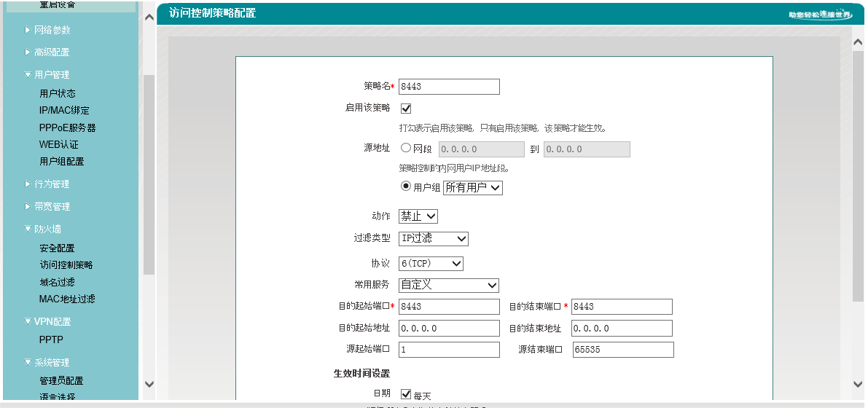Open the 常用服务 dropdown showing 自定义

click(449, 285)
